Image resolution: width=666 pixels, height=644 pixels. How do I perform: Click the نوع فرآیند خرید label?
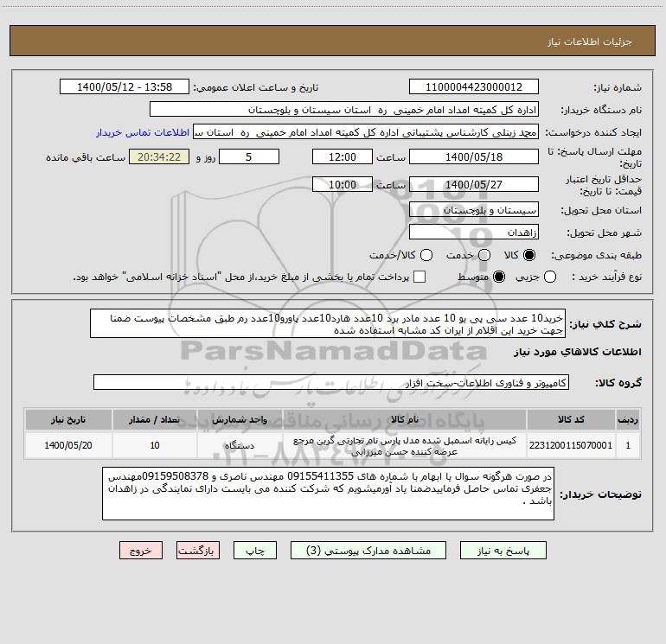[x=606, y=277]
